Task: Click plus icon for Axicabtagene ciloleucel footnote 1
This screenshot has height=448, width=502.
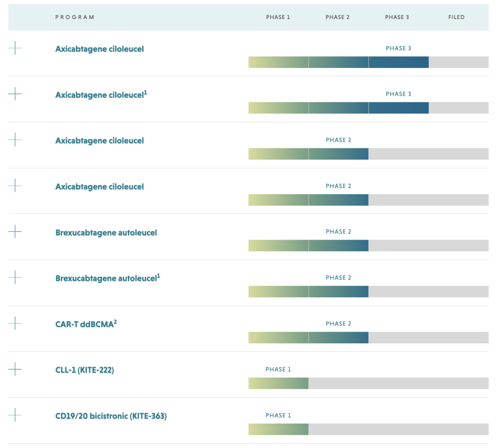Action: [15, 94]
